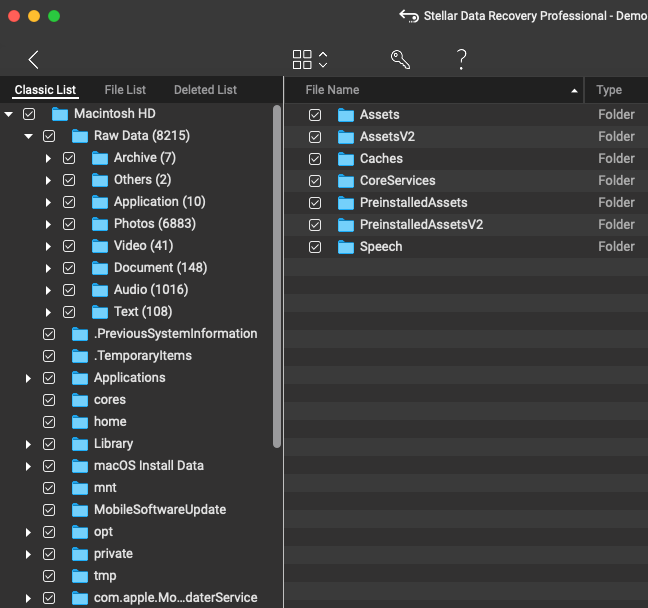Expand the Others (2) node
Viewport: 648px width, 608px height.
click(x=48, y=180)
